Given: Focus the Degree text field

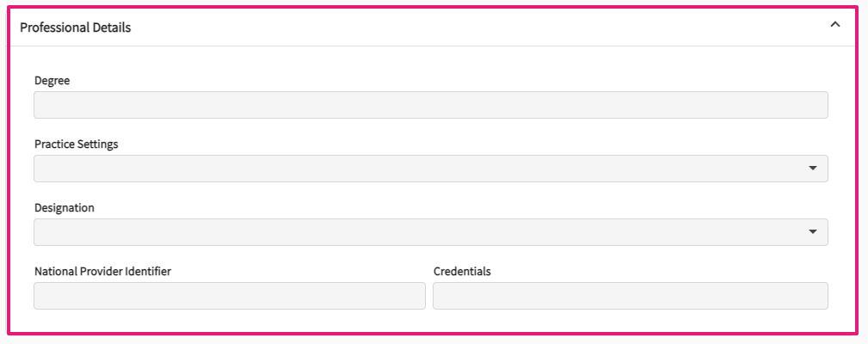Looking at the screenshot, I should point(430,105).
